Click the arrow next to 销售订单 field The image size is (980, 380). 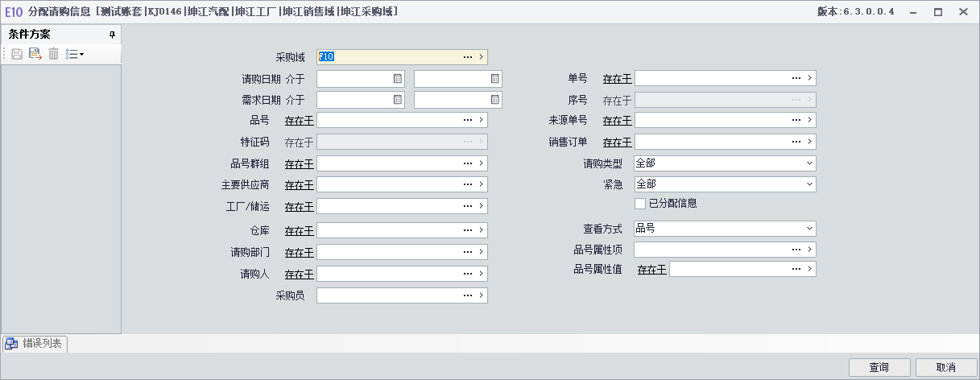click(809, 142)
